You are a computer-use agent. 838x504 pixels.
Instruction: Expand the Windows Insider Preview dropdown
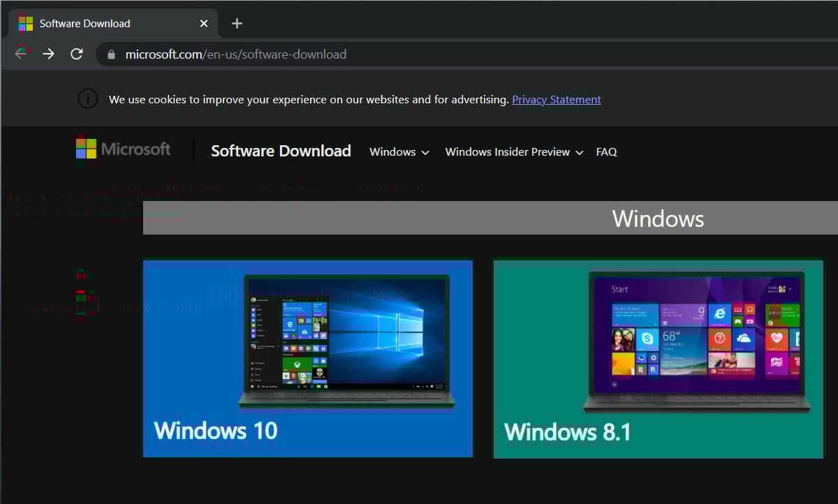point(514,151)
